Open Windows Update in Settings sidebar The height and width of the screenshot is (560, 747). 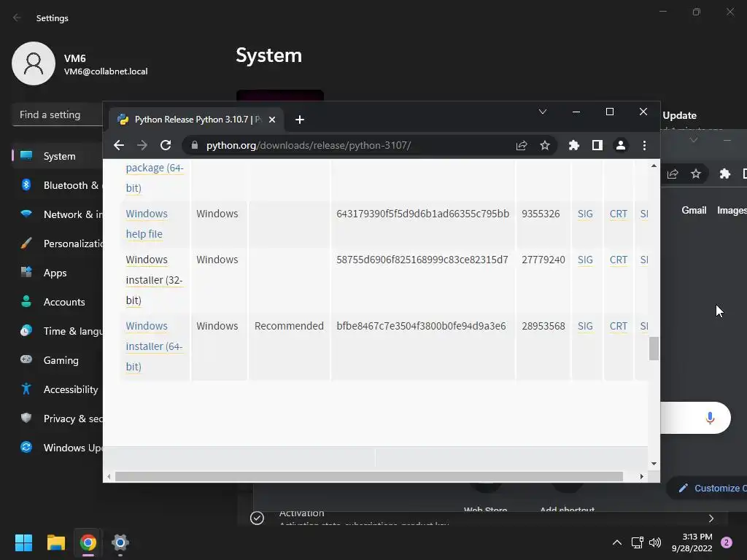(57, 448)
